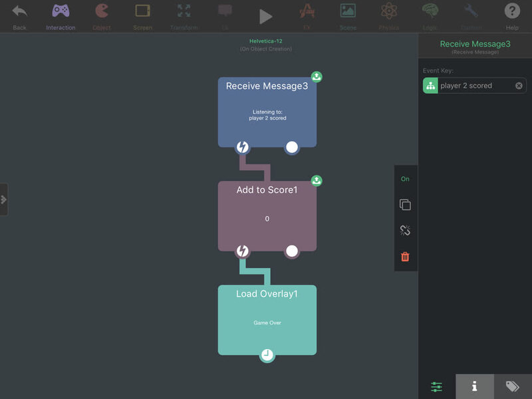Duplicate the selected behavior
Screen dimensions: 532x399
pos(405,205)
